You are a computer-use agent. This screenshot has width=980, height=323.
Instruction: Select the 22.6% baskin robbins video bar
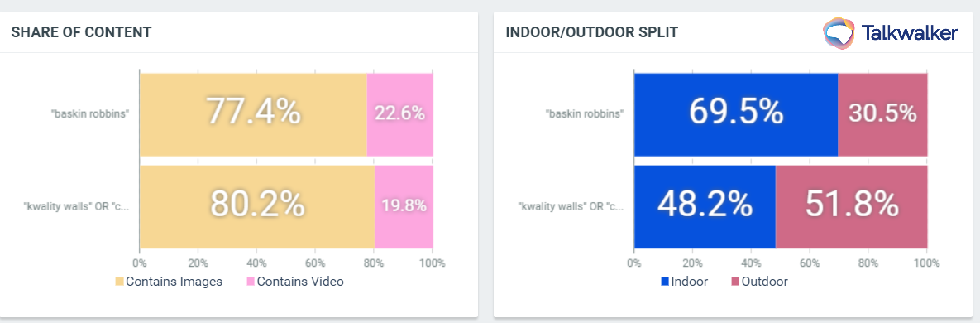[399, 114]
